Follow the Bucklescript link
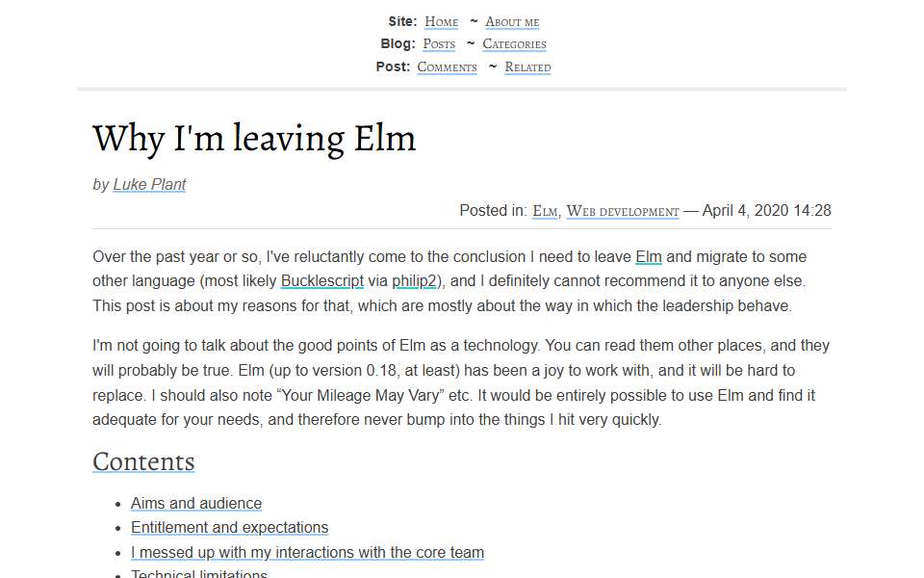 click(321, 281)
